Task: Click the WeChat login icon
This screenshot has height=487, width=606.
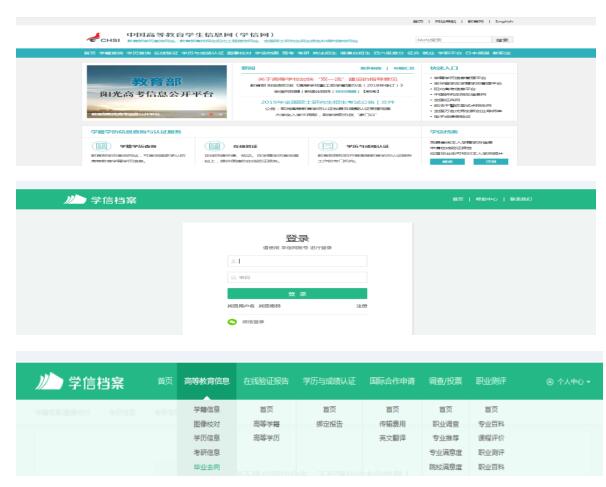Action: pos(232,322)
